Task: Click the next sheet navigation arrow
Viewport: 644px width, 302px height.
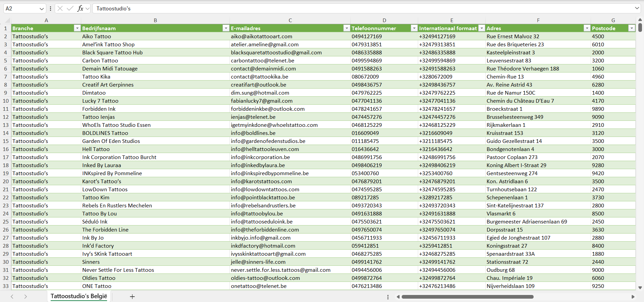Action: pyautogui.click(x=26, y=297)
